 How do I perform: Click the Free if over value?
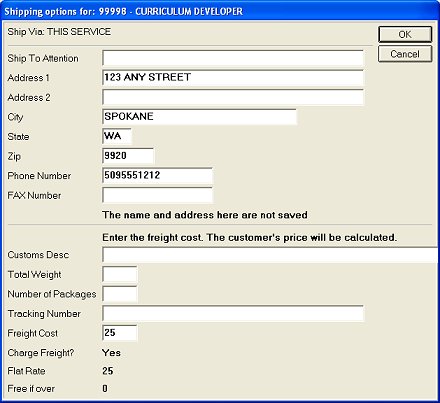(105, 389)
